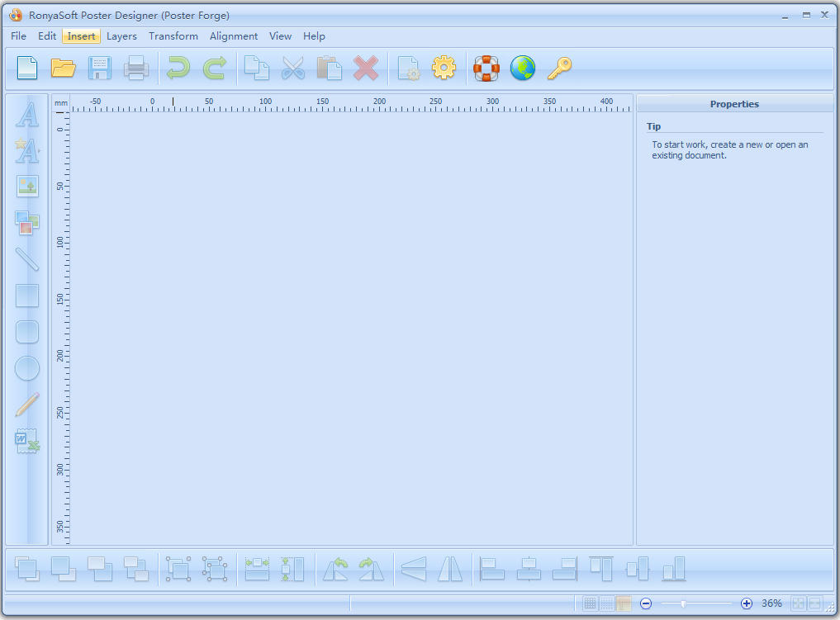Fit the whole page with four-arrows icon
This screenshot has height=620, width=840.
798,603
